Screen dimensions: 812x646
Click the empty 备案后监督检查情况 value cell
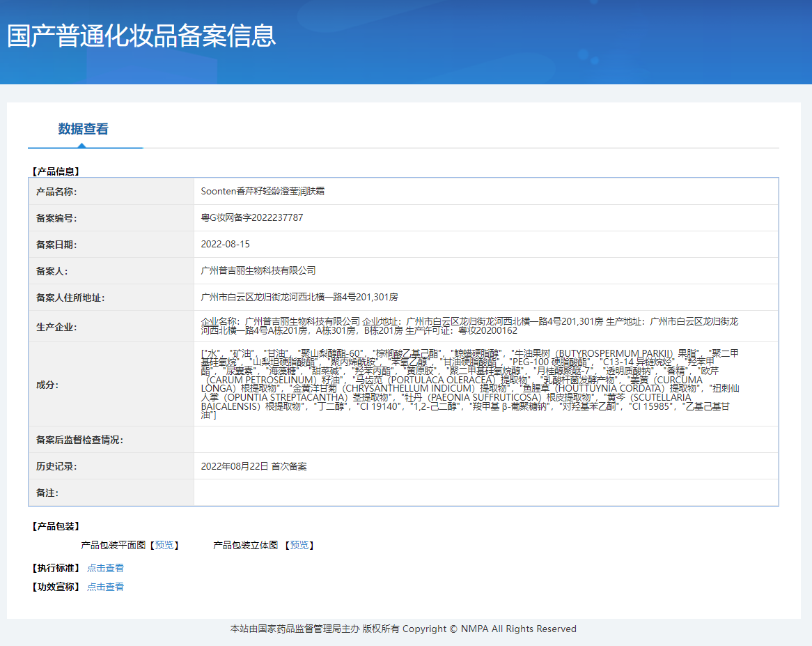pos(485,440)
